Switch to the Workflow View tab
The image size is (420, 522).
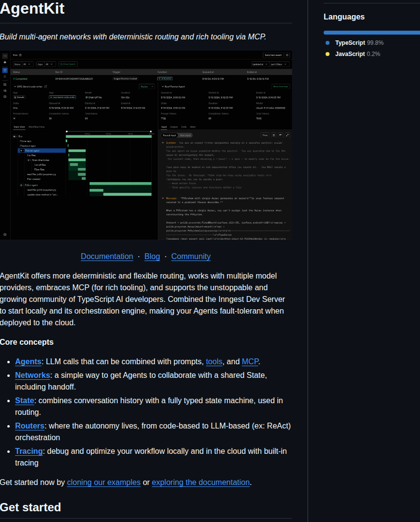tap(37, 127)
